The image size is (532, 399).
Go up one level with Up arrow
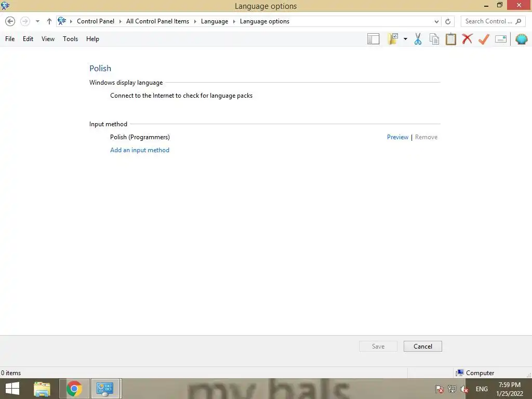click(49, 21)
